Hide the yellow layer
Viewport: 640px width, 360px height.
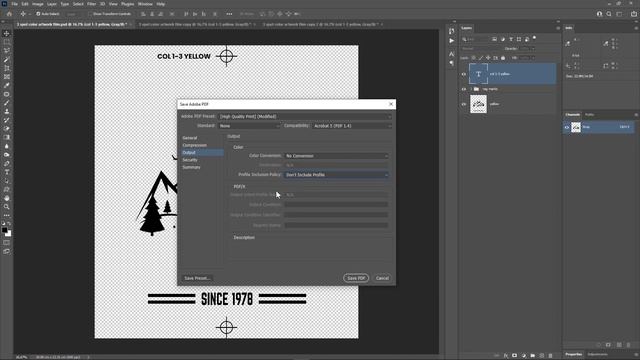(464, 104)
